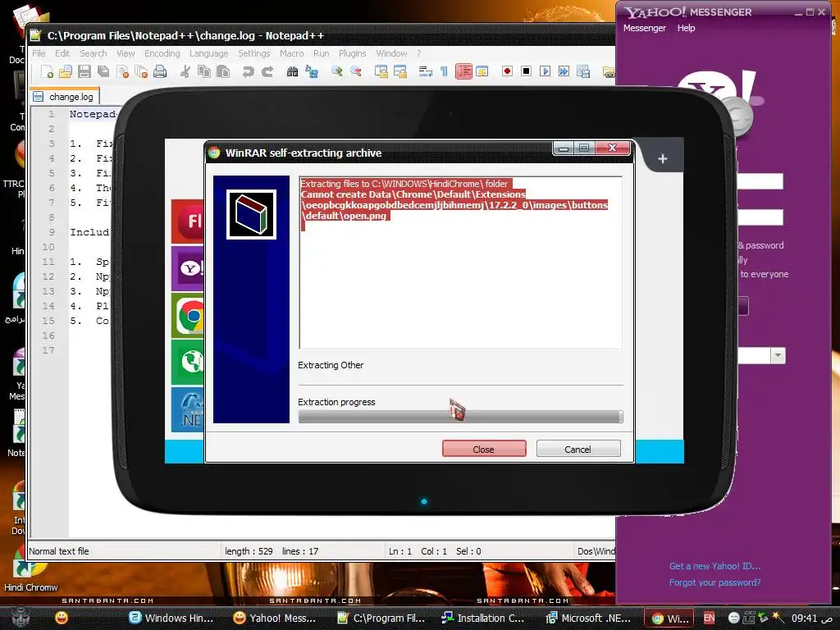
Task: Switch to Yahoo! Mess... taskbar button
Action: 274,619
